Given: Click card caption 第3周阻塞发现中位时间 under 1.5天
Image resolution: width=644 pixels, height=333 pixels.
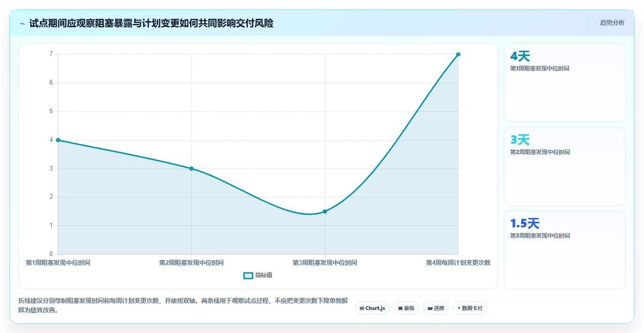Looking at the screenshot, I should [x=540, y=236].
